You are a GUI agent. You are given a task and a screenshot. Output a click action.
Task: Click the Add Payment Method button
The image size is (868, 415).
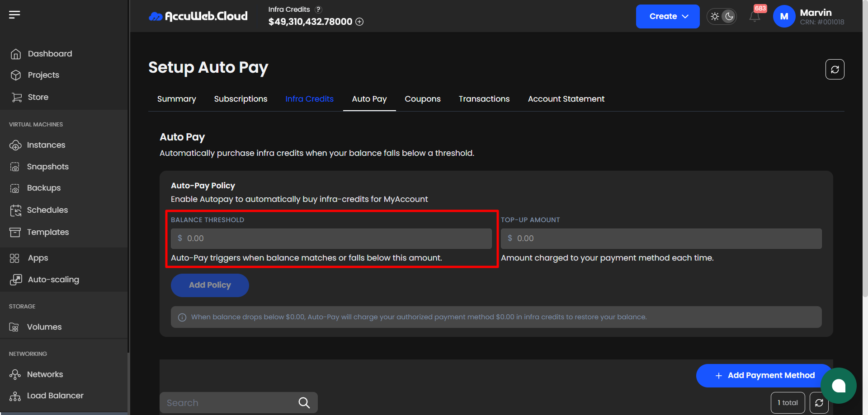coord(764,376)
